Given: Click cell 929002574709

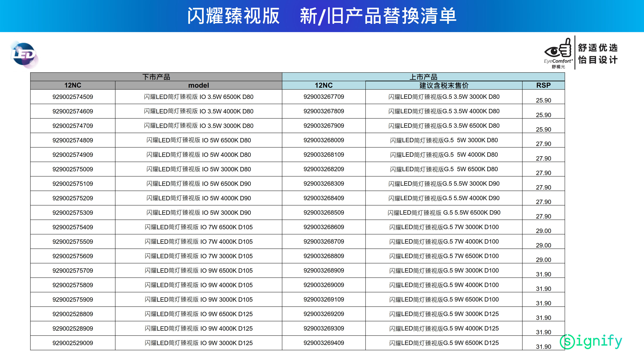Looking at the screenshot, I should 73,126.
